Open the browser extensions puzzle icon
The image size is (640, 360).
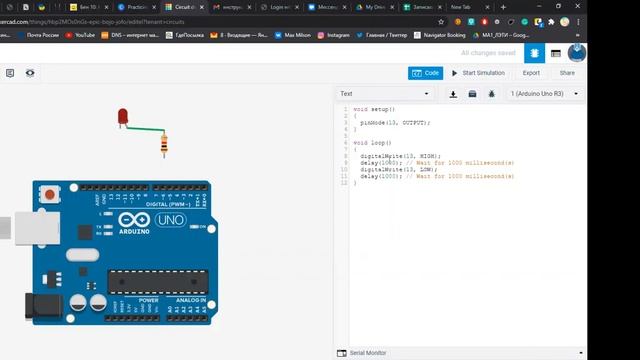(551, 22)
